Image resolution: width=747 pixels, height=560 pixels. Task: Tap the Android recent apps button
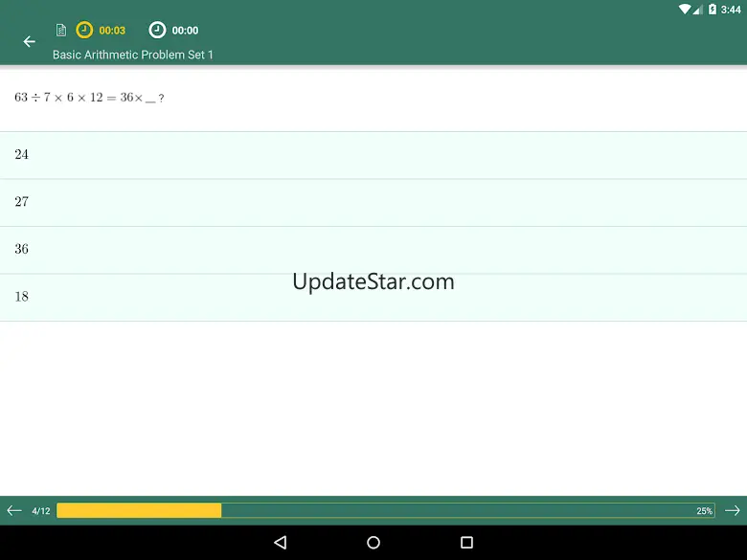pos(467,543)
